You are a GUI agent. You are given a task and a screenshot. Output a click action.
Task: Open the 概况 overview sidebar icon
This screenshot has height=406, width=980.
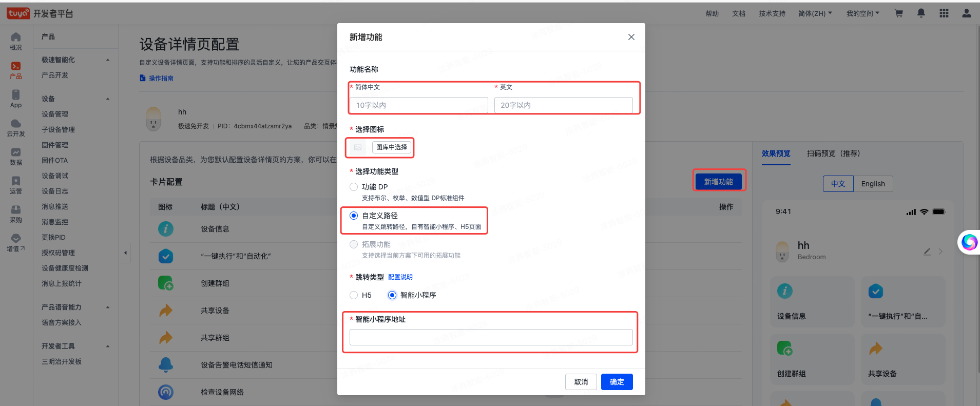(16, 41)
